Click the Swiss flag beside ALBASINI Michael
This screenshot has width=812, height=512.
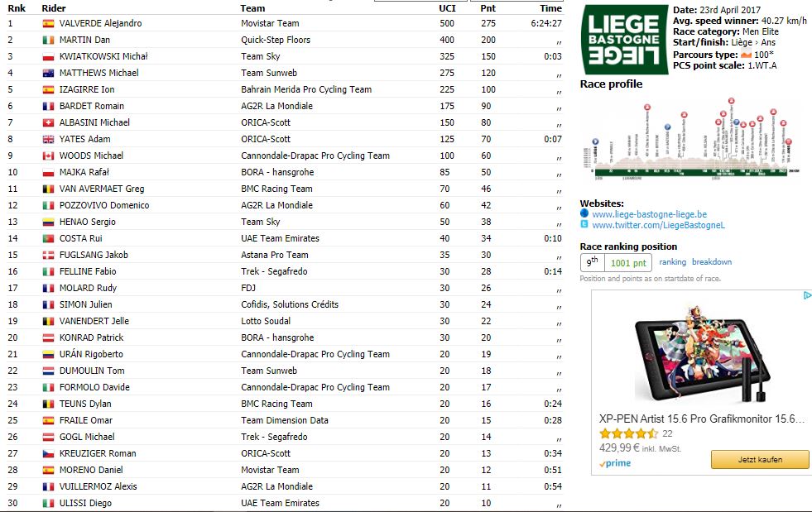coord(48,122)
